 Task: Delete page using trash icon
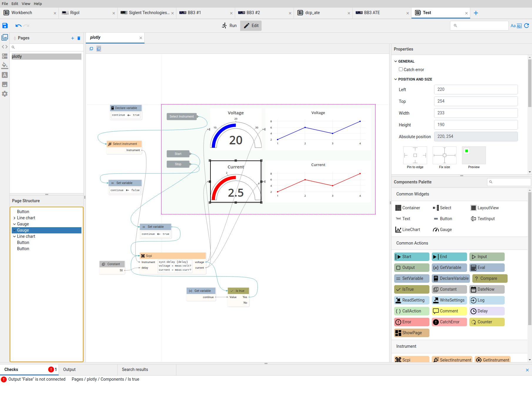(79, 38)
